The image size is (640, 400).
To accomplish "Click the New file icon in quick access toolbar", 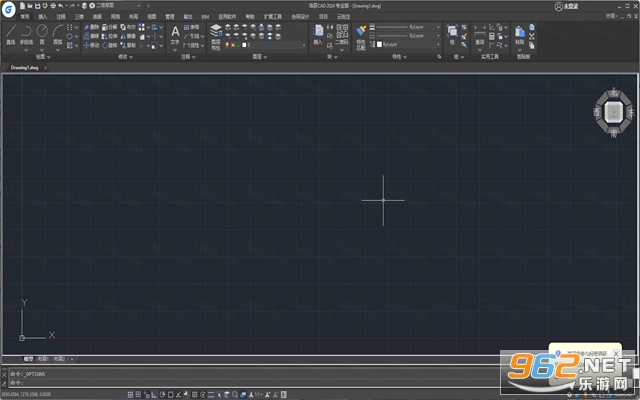I will [22, 6].
